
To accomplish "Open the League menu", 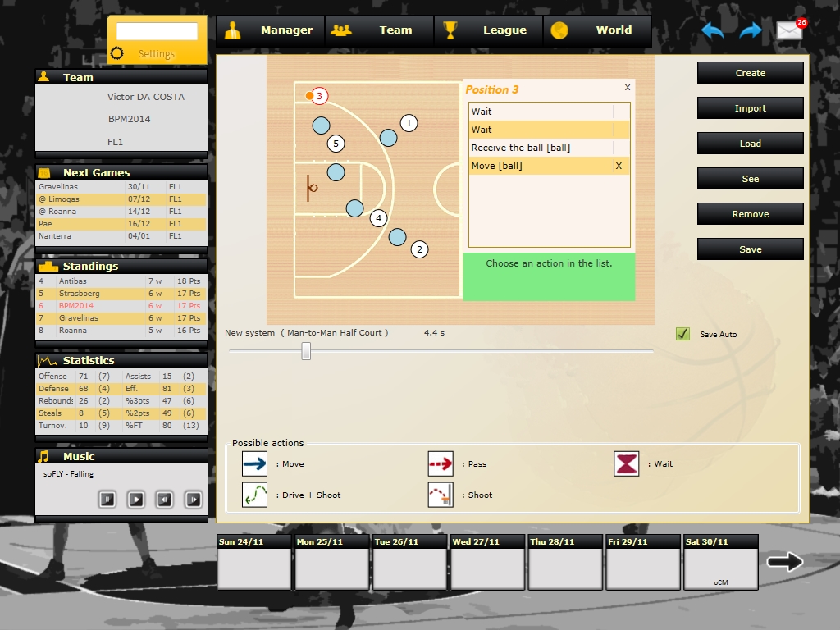I will pyautogui.click(x=504, y=30).
